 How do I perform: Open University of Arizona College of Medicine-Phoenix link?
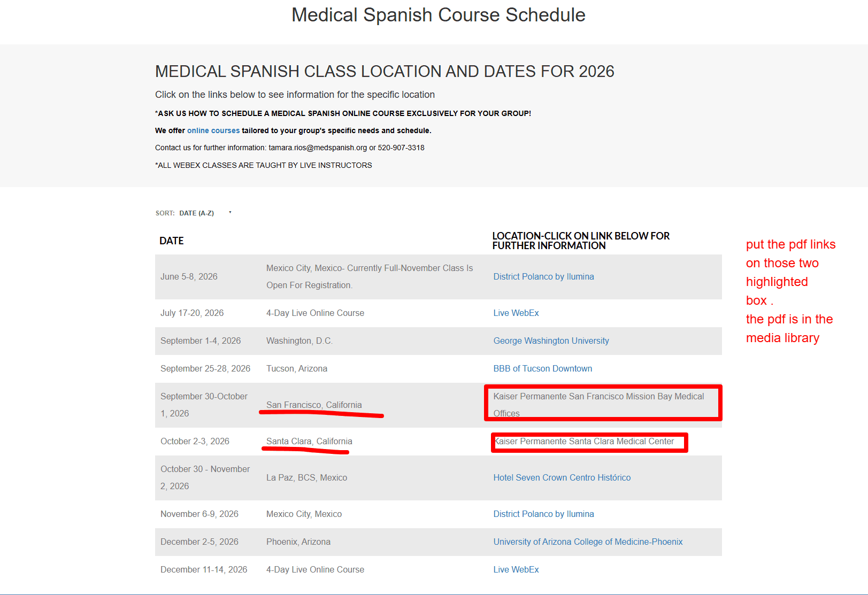588,542
